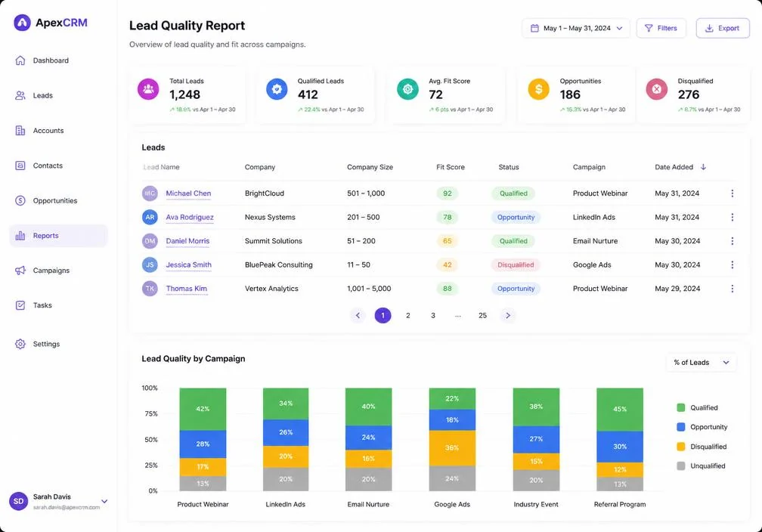Open Jessica Smith lead link
Viewport: 762px width, 532px height.
tap(188, 264)
